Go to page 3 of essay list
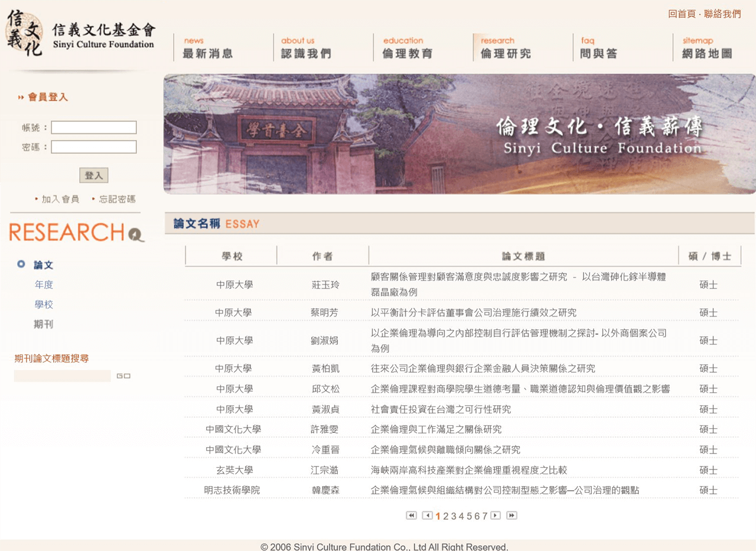 (x=454, y=516)
